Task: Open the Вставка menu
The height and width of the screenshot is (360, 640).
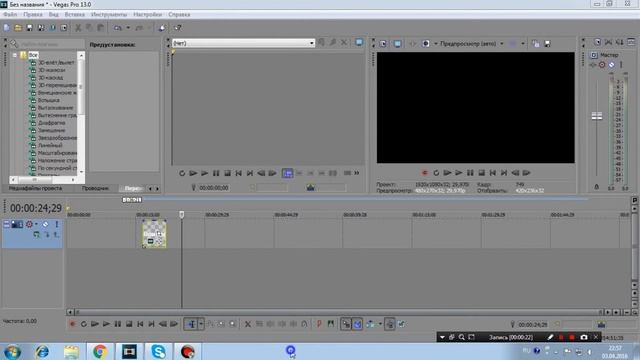Action: click(x=75, y=14)
